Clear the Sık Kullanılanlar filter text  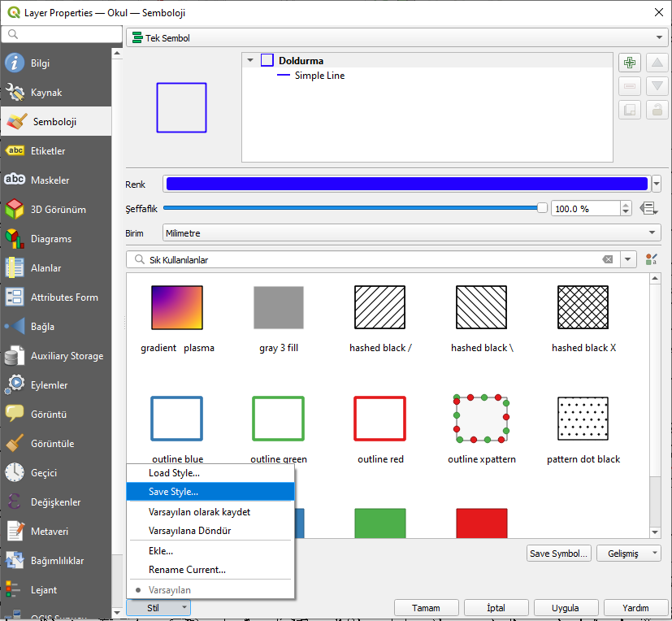click(607, 259)
